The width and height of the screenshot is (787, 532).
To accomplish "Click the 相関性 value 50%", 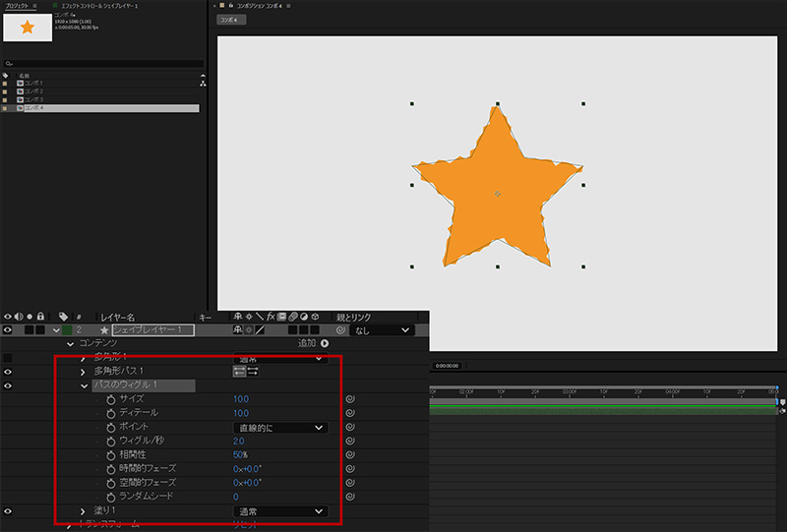I will (240, 455).
